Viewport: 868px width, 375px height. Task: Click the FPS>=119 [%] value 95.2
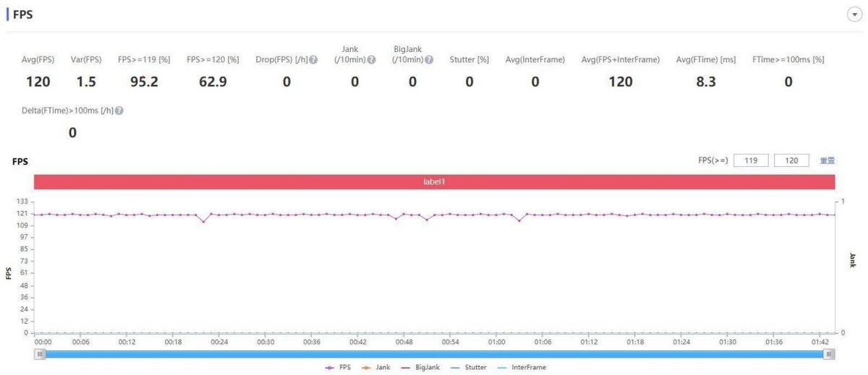144,82
